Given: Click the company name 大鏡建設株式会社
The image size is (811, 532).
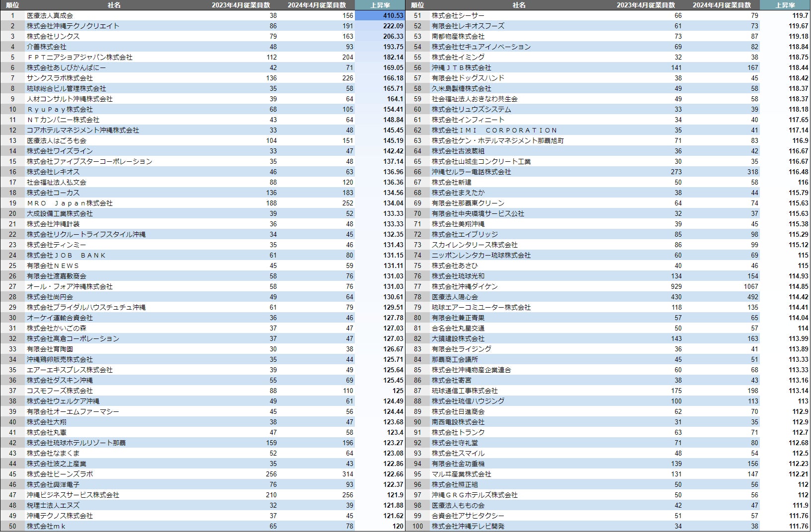Looking at the screenshot, I should tap(458, 338).
